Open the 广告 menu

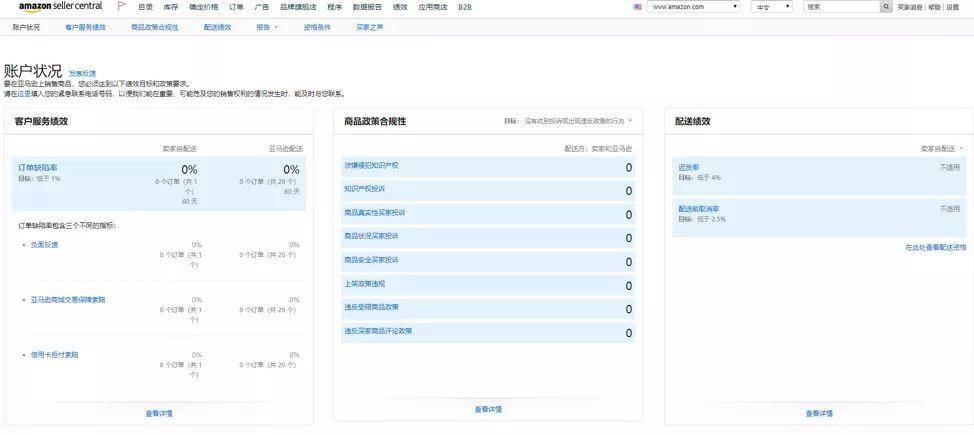(262, 7)
